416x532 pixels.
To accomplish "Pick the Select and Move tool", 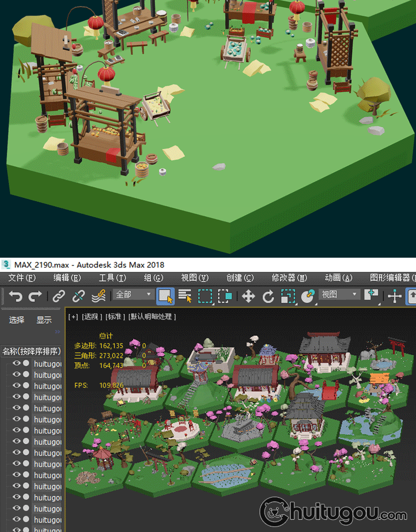I will tap(248, 296).
